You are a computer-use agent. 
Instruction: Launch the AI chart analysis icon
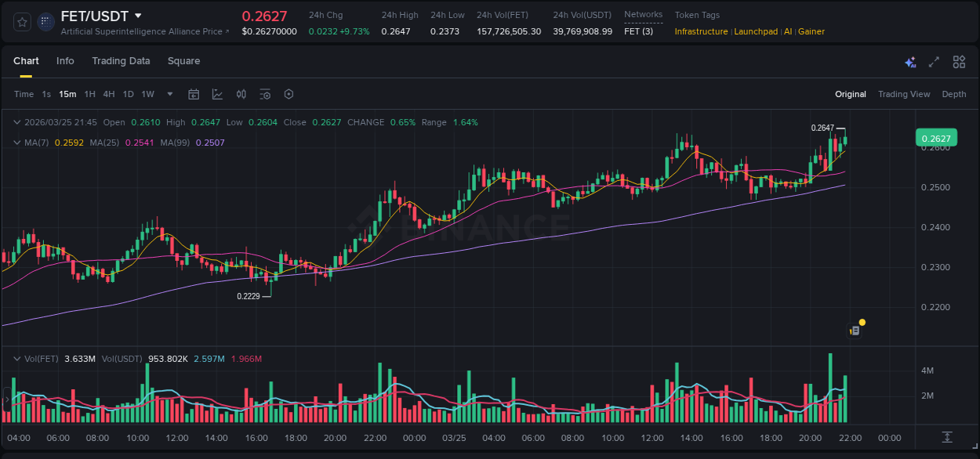point(910,61)
